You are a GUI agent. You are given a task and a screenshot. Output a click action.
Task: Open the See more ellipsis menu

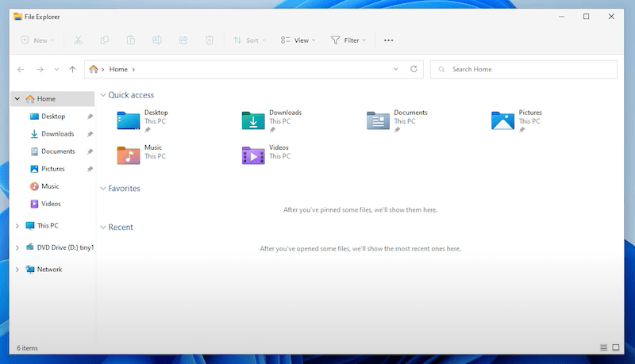[388, 40]
